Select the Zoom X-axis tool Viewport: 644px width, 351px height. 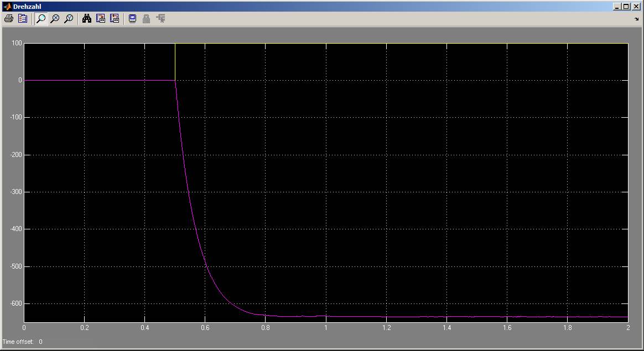click(55, 19)
